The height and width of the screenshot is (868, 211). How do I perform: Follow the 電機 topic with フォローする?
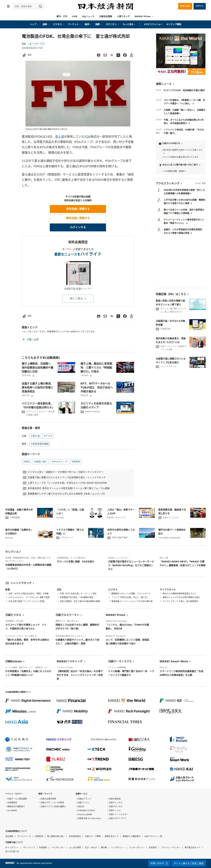coord(36,44)
